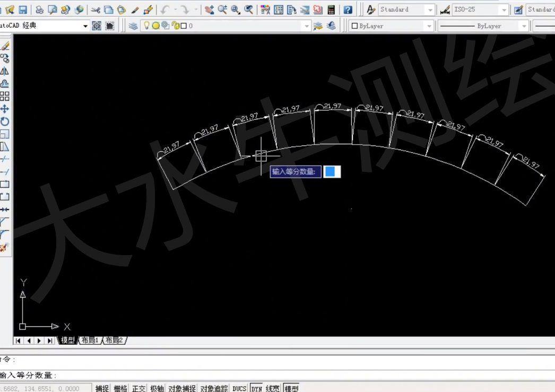Click the Save drawing icon
Image resolution: width=555 pixels, height=392 pixels.
pyautogui.click(x=23, y=10)
